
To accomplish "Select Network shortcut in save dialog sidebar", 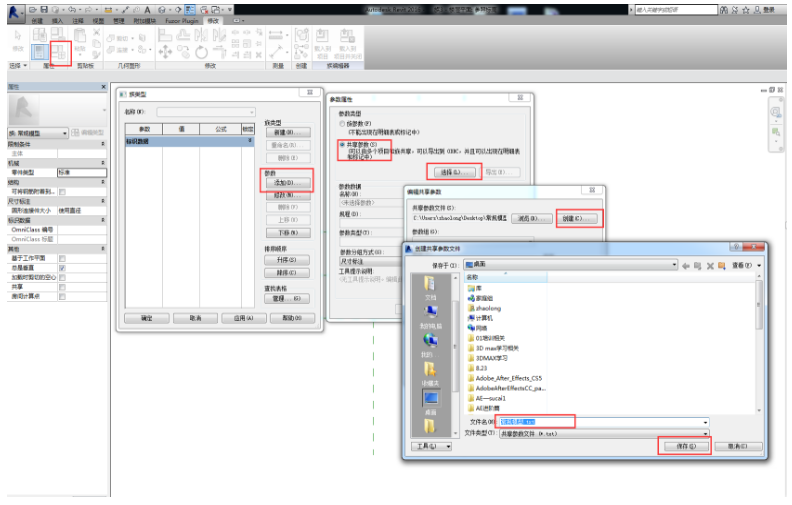I will (430, 346).
